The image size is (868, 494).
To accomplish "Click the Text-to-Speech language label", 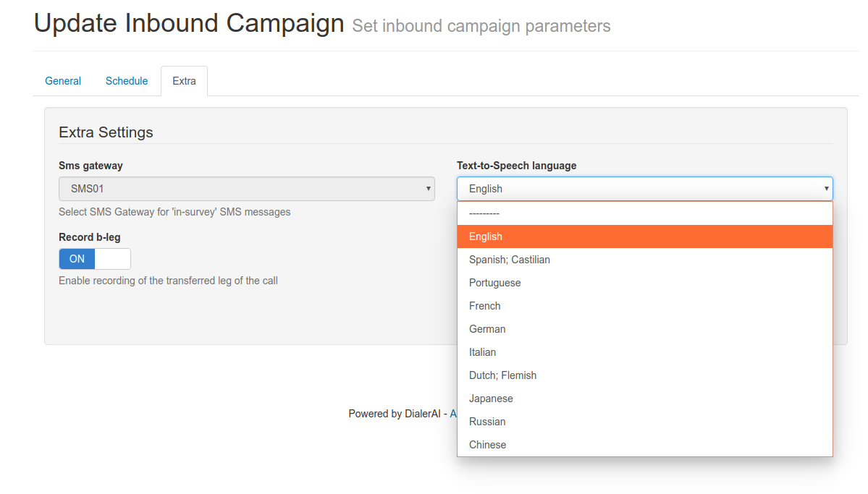I will (x=516, y=166).
